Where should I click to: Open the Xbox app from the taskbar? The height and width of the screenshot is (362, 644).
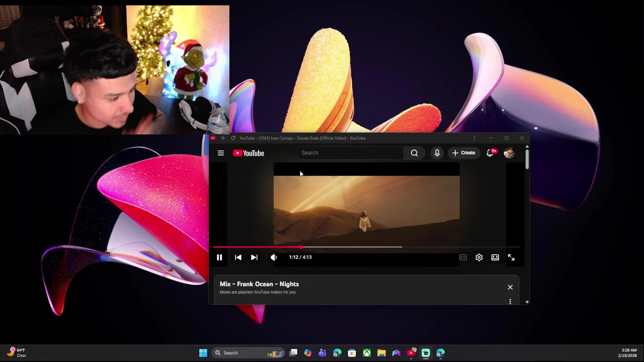click(367, 353)
